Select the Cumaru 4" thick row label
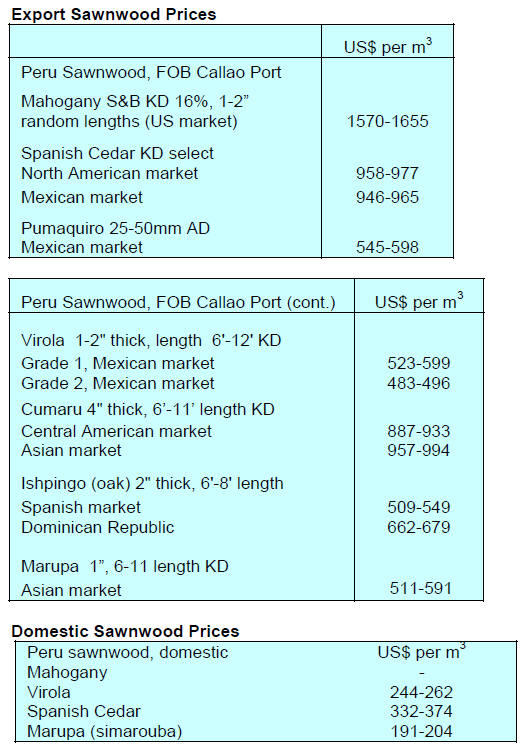The height and width of the screenshot is (753, 527). click(x=147, y=409)
